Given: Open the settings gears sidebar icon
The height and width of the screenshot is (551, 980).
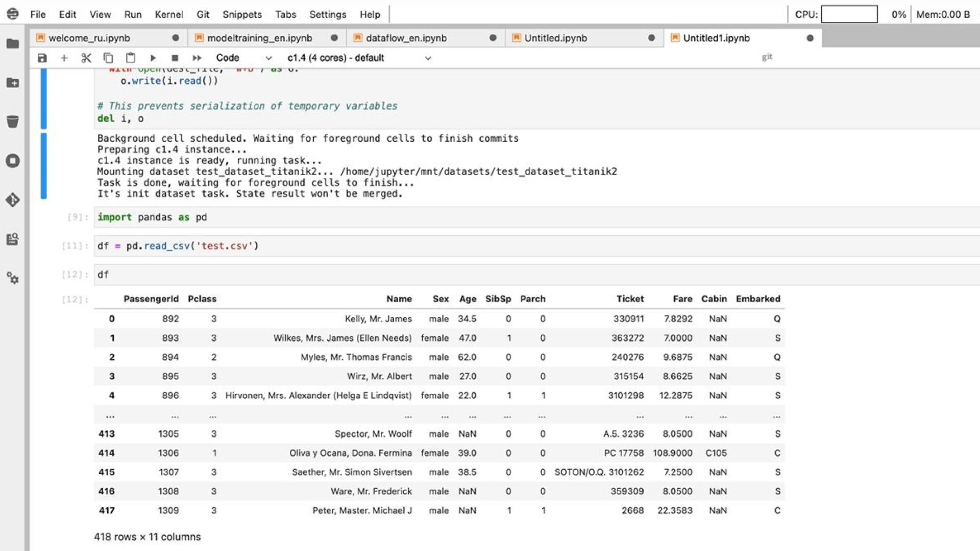Looking at the screenshot, I should click(x=13, y=278).
